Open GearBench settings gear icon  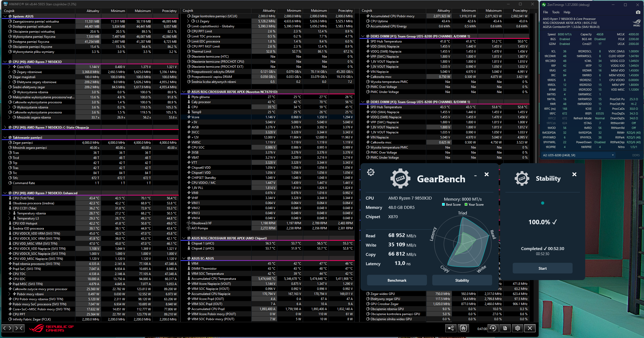pos(371,172)
